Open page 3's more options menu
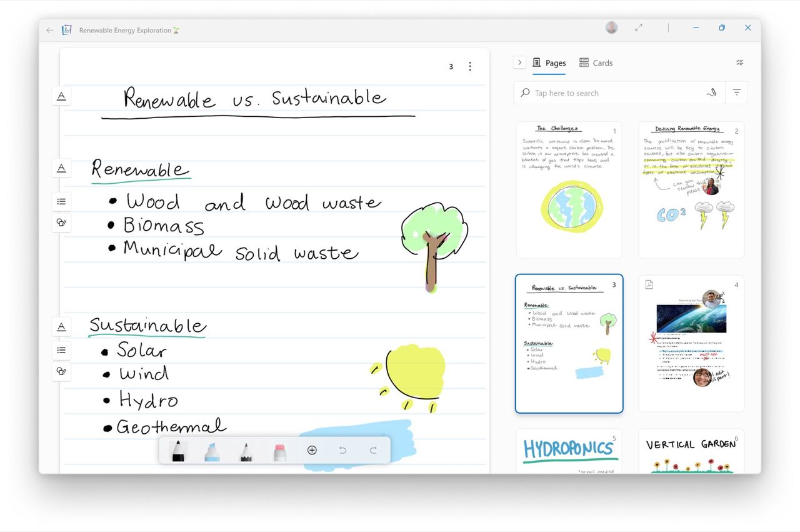This screenshot has height=532, width=800. [470, 66]
